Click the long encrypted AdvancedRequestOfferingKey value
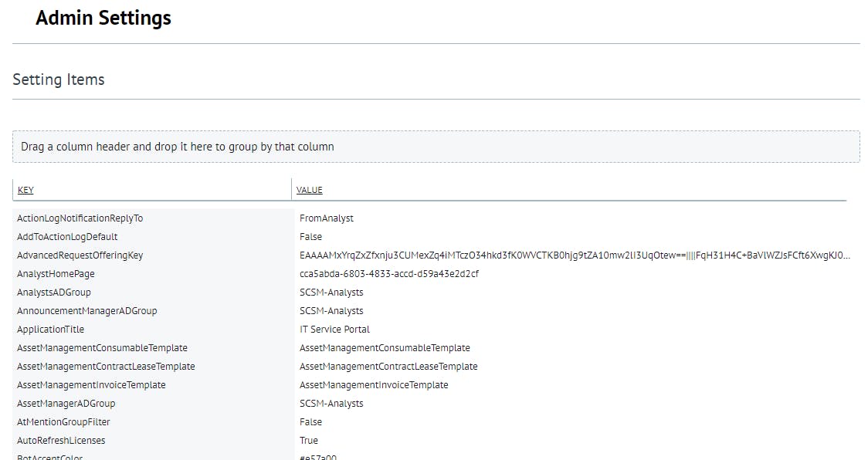This screenshot has width=868, height=460. tap(575, 255)
